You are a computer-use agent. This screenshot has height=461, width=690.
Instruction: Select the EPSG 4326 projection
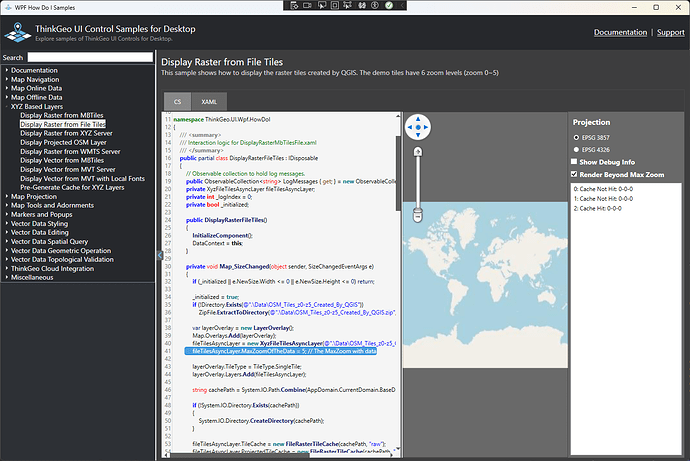(576, 150)
